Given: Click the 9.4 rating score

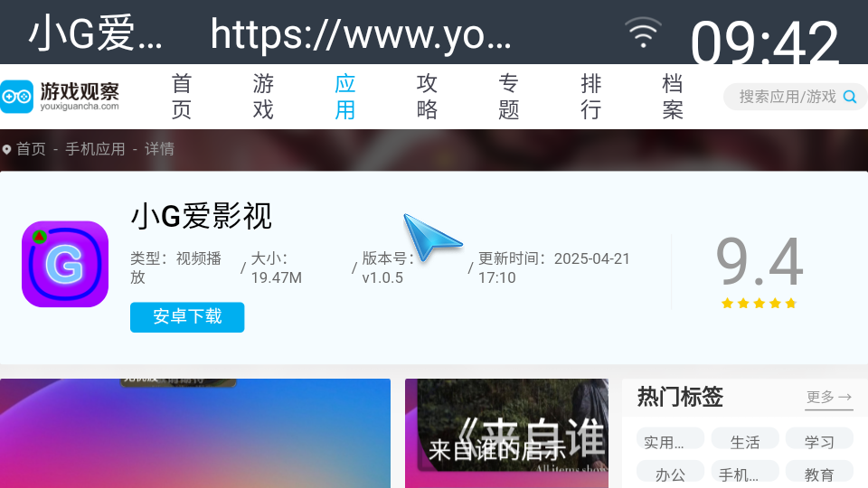Looking at the screenshot, I should point(759,262).
